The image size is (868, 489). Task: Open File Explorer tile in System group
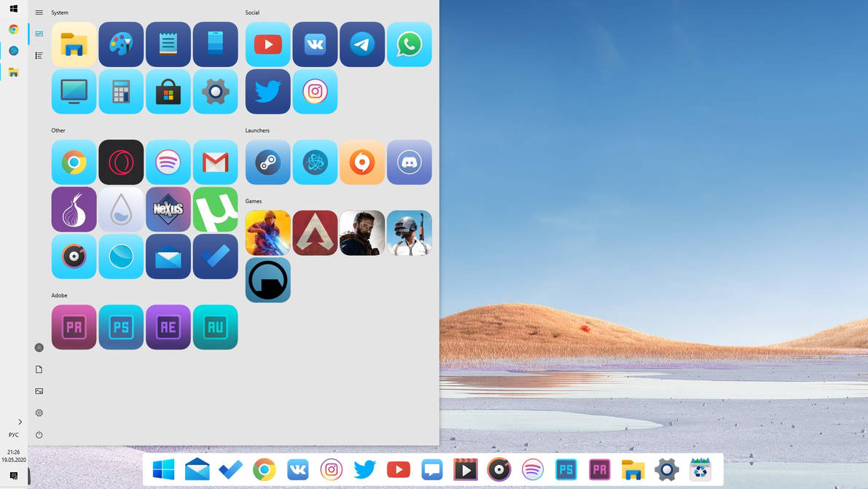tap(74, 44)
